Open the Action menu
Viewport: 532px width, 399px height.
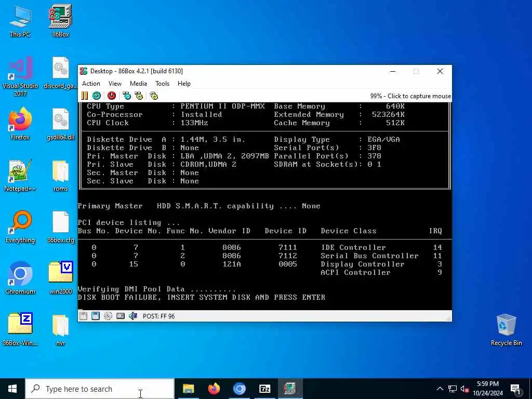91,84
